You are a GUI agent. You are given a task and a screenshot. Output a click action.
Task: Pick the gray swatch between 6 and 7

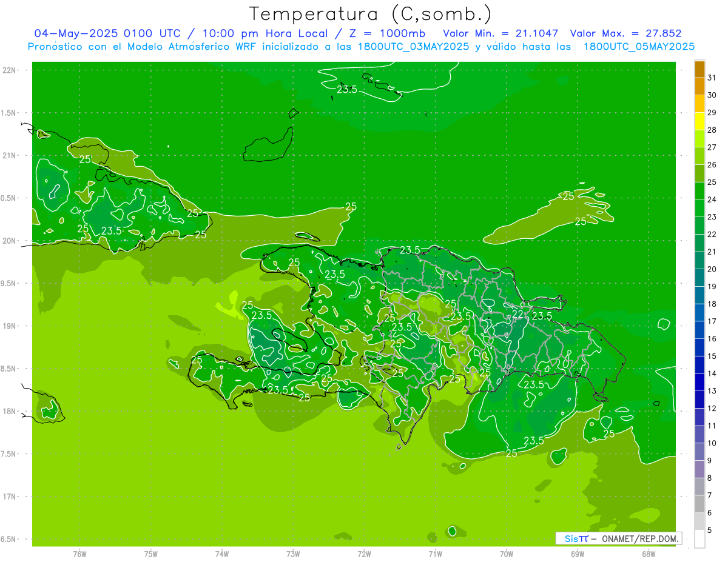pyautogui.click(x=700, y=504)
